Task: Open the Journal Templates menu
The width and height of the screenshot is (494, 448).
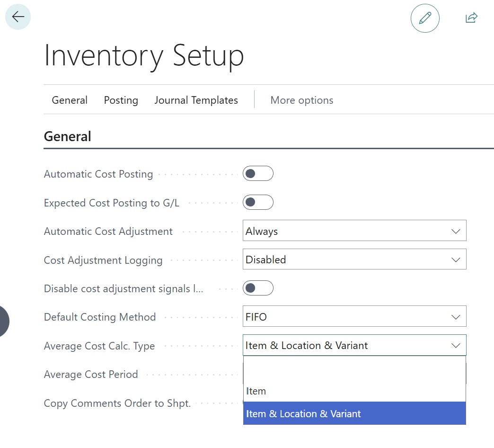Action: pos(196,100)
